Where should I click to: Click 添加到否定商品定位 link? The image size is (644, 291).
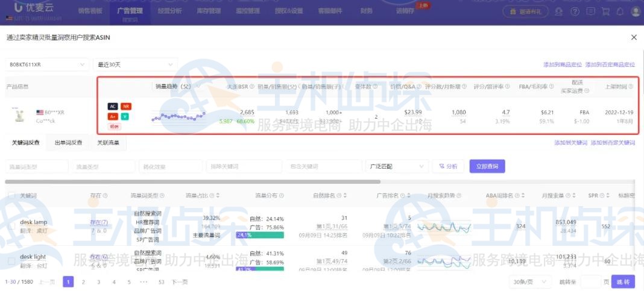tap(610, 65)
